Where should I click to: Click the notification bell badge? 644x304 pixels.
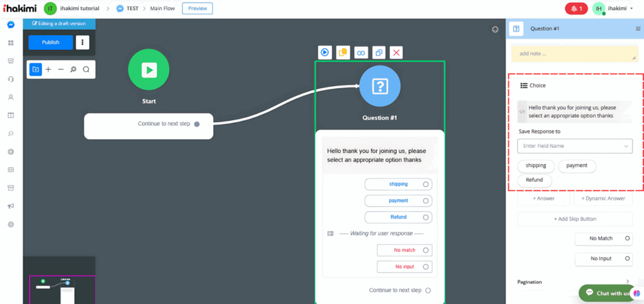(x=576, y=8)
